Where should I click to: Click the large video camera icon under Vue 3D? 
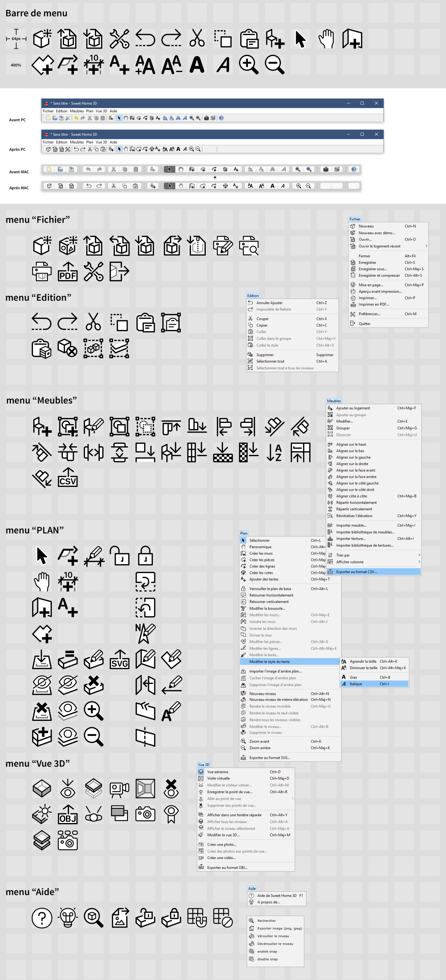coord(119,789)
